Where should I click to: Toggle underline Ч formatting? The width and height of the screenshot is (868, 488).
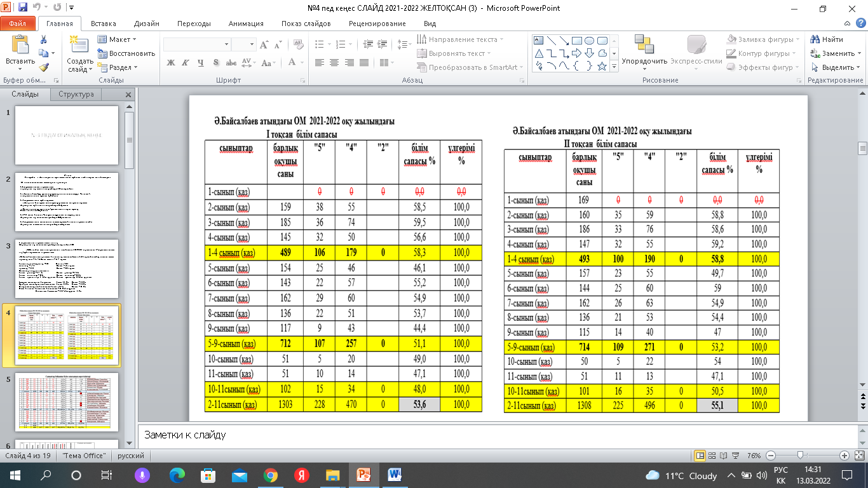[x=201, y=63]
